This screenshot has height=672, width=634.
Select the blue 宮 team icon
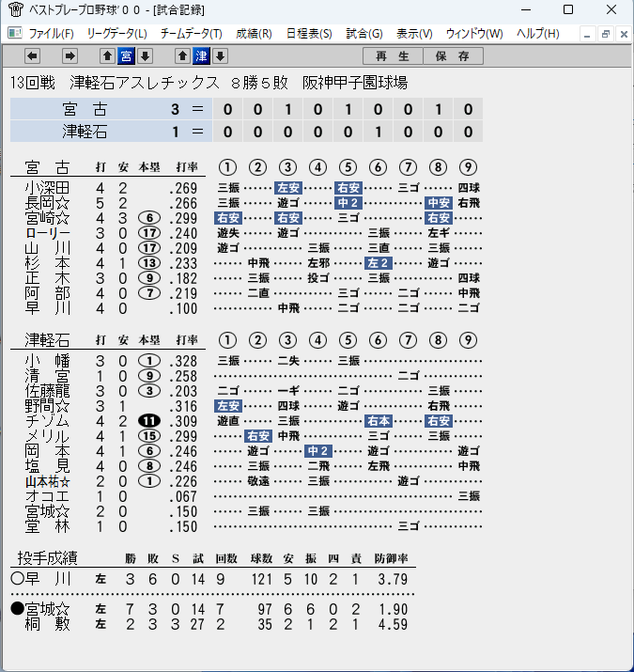coord(127,55)
